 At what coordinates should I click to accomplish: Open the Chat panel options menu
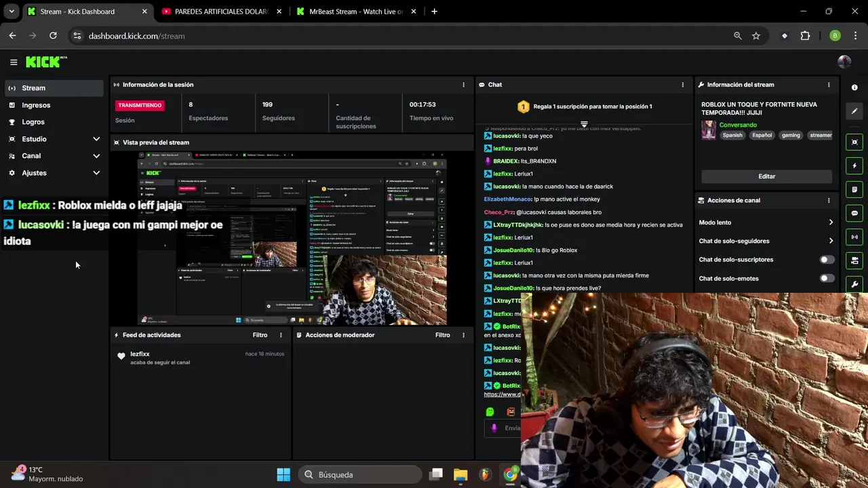point(683,85)
